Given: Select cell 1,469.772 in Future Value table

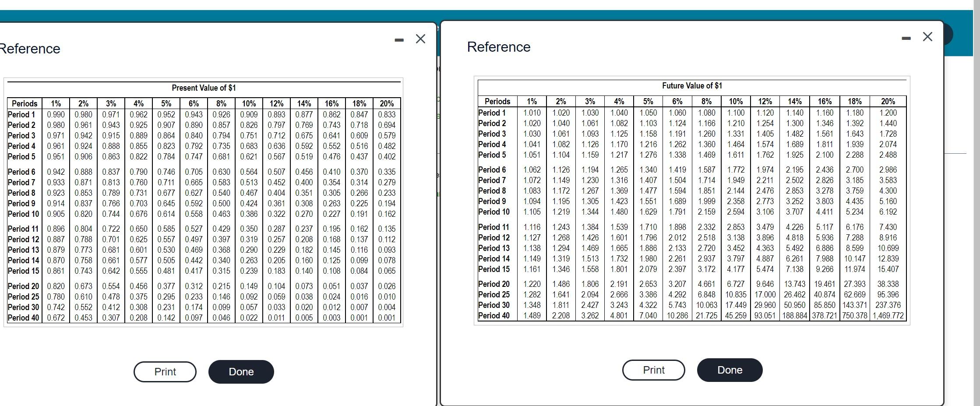Looking at the screenshot, I should click(888, 315).
